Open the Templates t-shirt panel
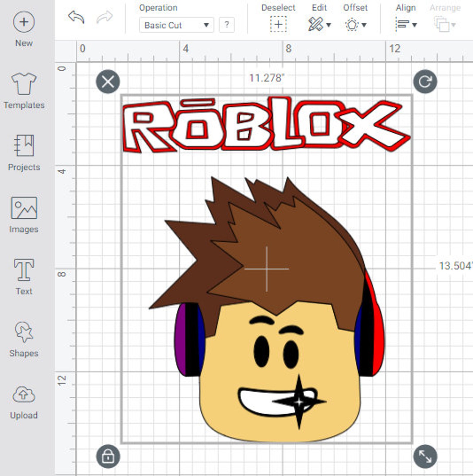 pos(24,83)
